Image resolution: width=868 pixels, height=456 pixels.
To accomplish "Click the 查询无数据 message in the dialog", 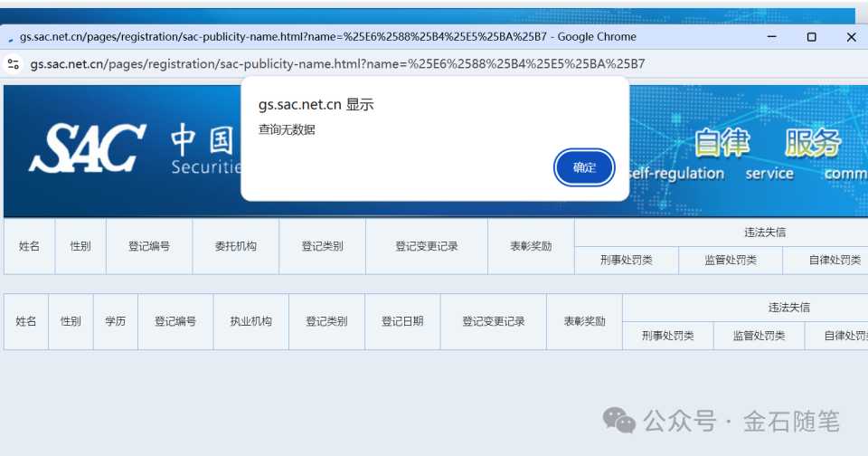I will pos(287,129).
